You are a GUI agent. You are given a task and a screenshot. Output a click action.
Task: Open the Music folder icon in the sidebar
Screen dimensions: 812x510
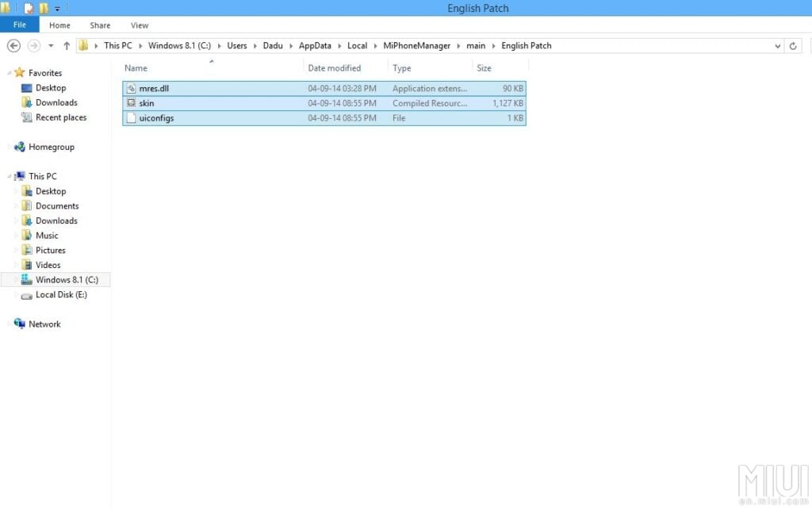tap(26, 235)
